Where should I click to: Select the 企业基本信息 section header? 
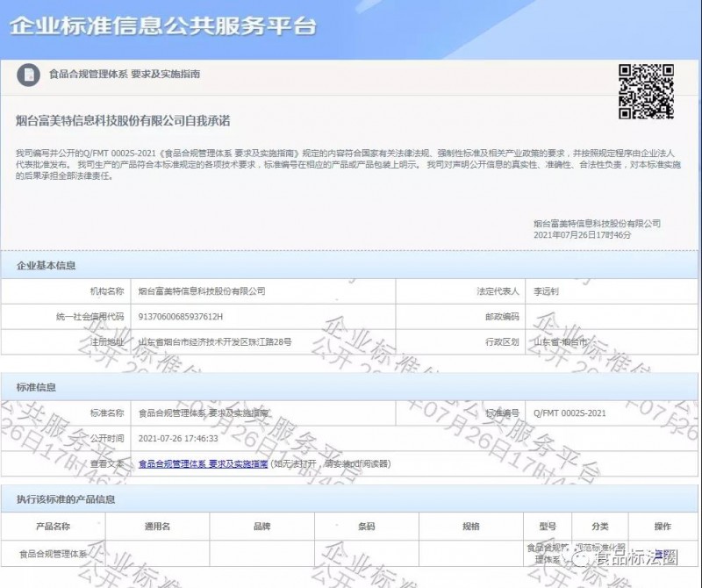tap(47, 265)
